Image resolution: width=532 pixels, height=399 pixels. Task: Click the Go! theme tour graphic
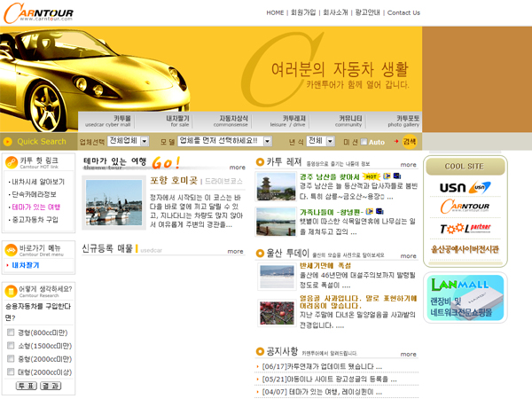[166, 163]
